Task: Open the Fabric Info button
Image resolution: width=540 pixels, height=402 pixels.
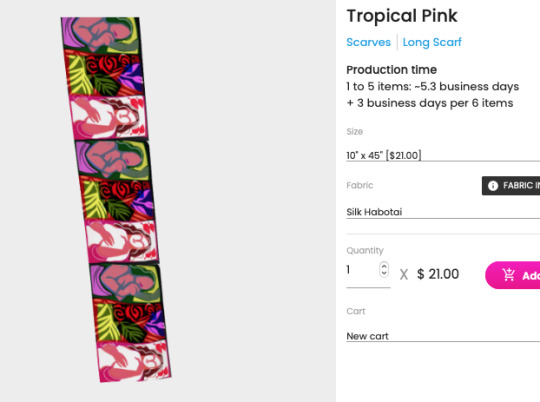Action: 511,186
